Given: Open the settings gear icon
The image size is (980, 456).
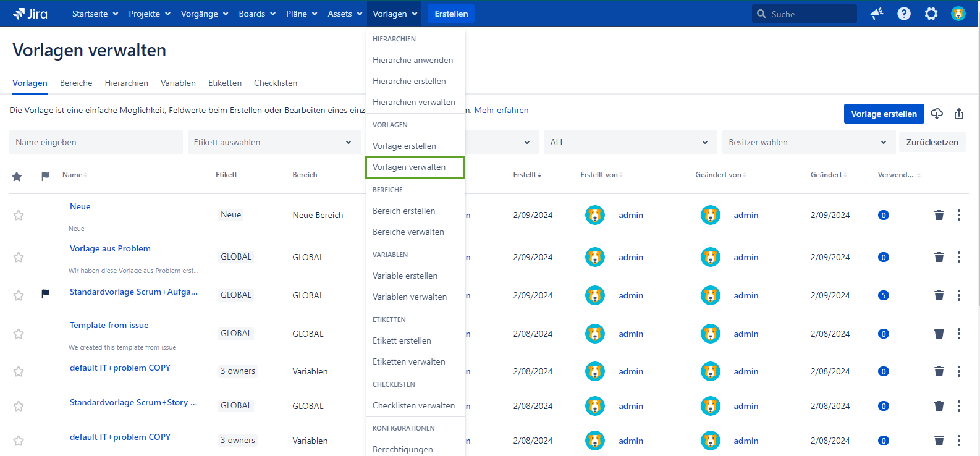Looking at the screenshot, I should click(931, 14).
